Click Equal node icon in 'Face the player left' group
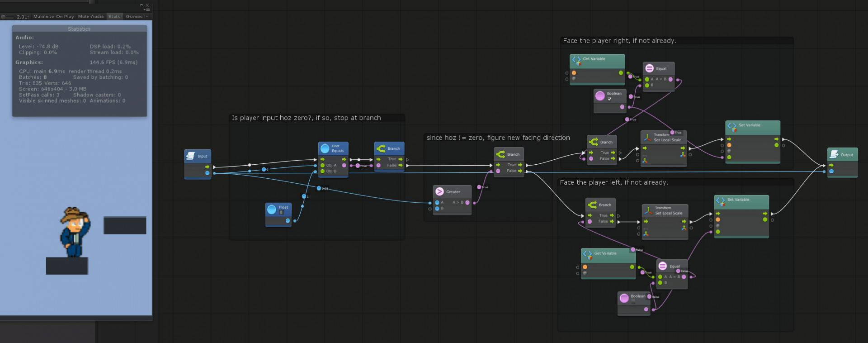Image resolution: width=868 pixels, height=343 pixels. (x=663, y=266)
